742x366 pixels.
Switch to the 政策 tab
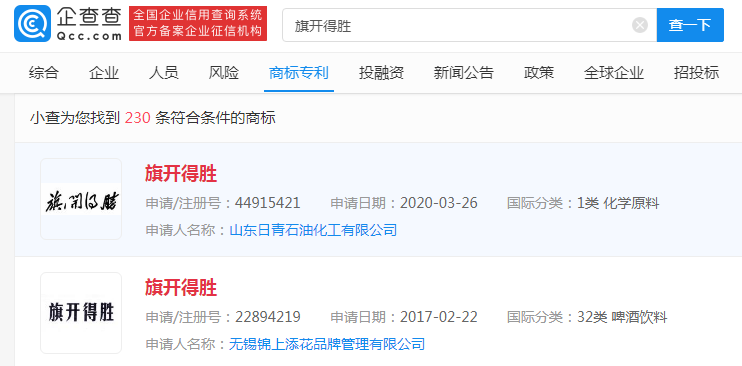point(539,73)
